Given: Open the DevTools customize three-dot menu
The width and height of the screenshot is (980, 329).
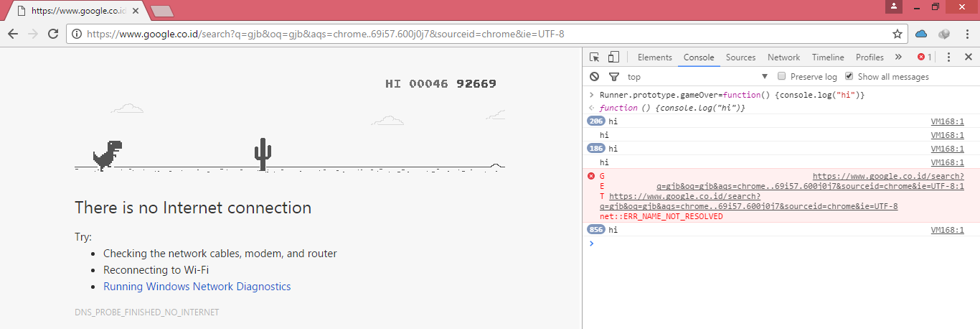Looking at the screenshot, I should (x=948, y=57).
